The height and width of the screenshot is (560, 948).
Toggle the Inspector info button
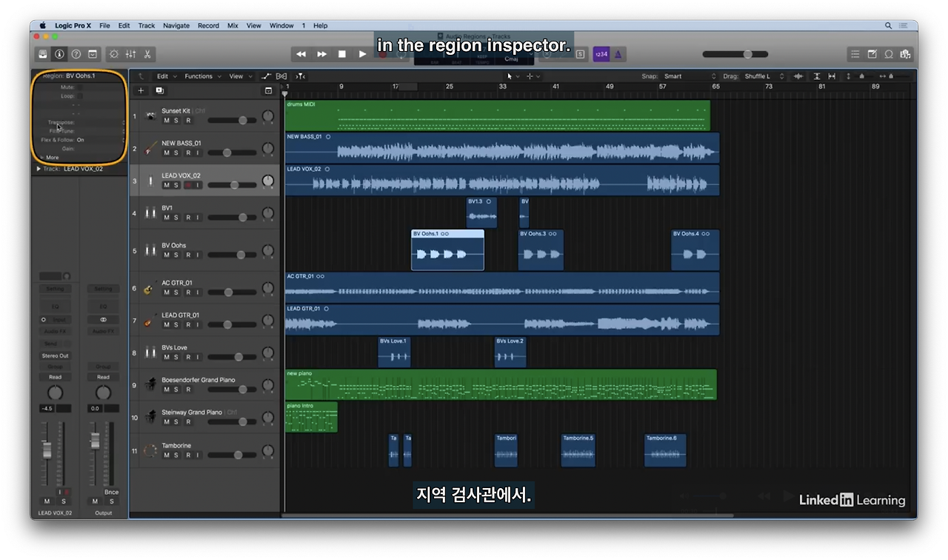59,54
